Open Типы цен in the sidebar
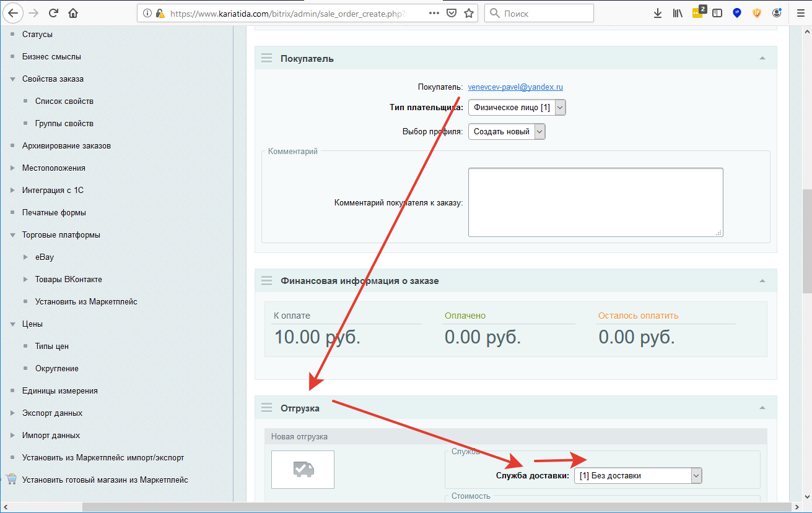This screenshot has width=812, height=513. pyautogui.click(x=52, y=346)
